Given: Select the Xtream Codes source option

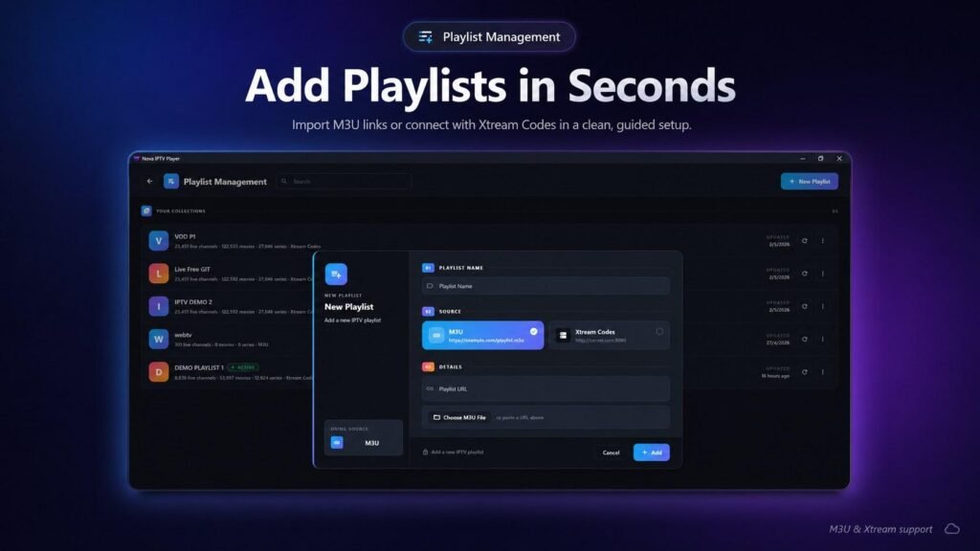Looking at the screenshot, I should [610, 336].
